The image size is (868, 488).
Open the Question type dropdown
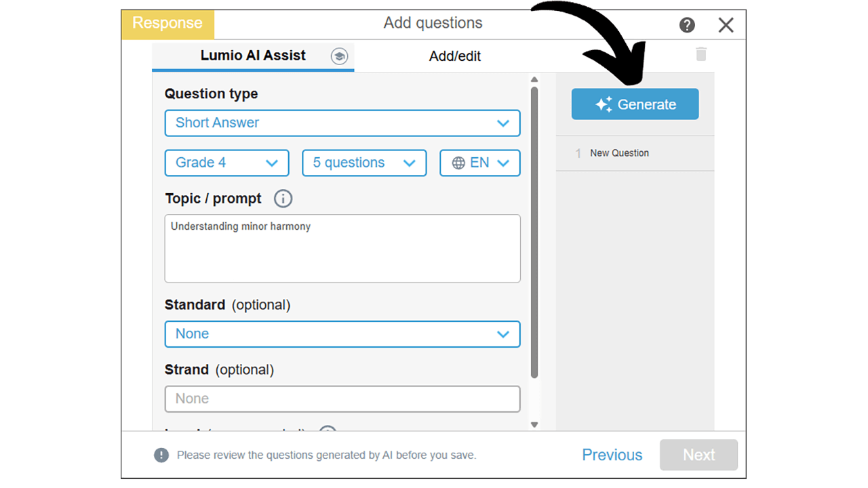click(x=342, y=123)
